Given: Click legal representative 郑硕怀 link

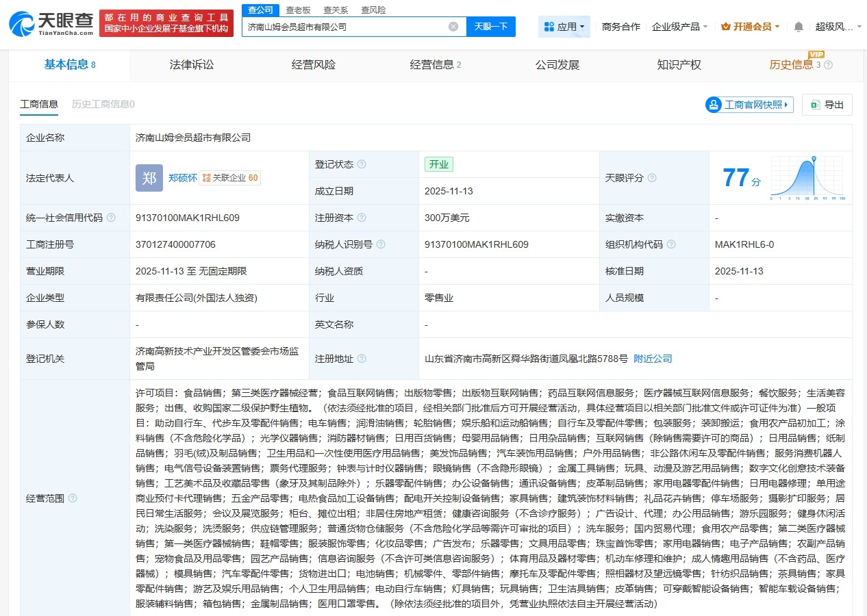Looking at the screenshot, I should pyautogui.click(x=183, y=177).
